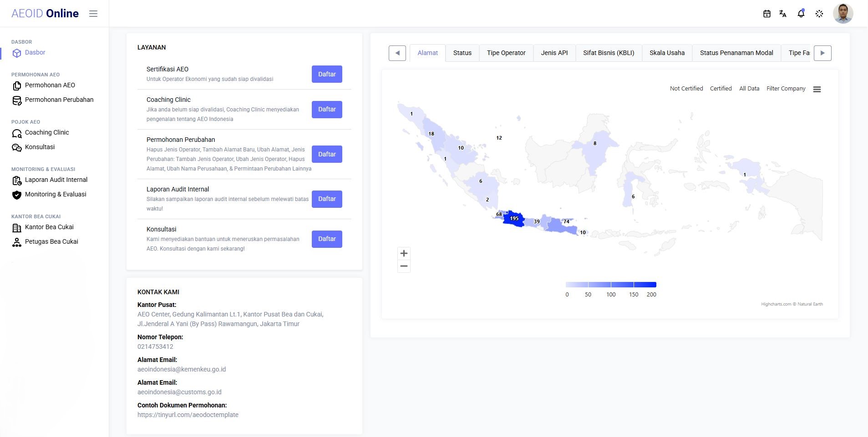Open the Jenis API tab

(554, 53)
